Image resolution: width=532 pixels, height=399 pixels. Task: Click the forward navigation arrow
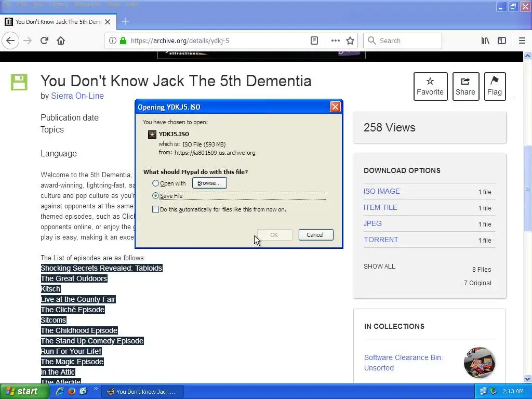(x=28, y=41)
